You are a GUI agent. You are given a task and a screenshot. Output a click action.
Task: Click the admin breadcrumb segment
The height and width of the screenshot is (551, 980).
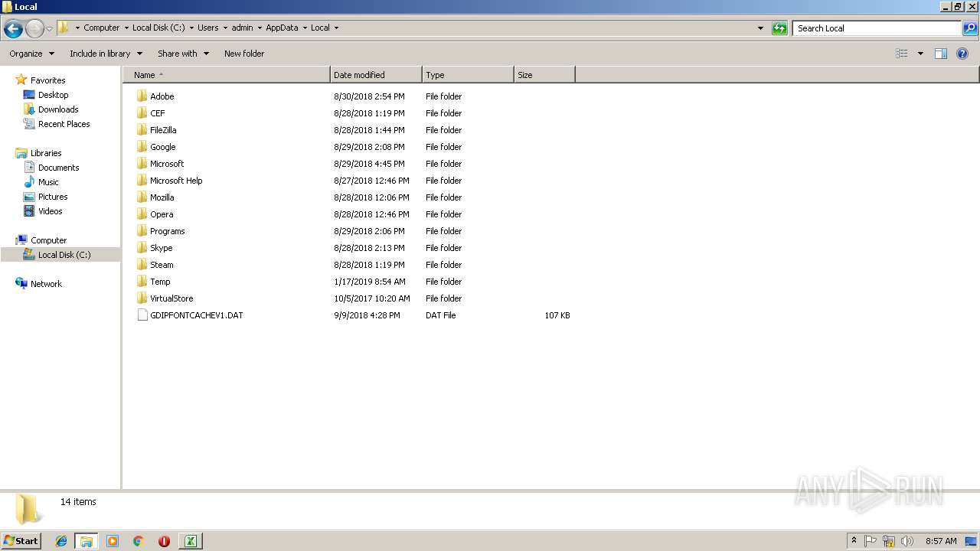pos(242,28)
